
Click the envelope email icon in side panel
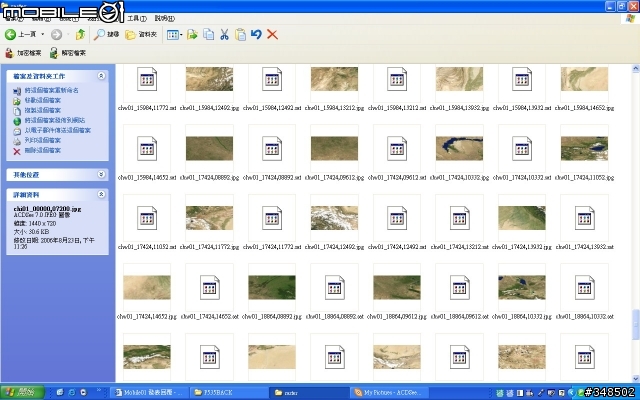17,131
